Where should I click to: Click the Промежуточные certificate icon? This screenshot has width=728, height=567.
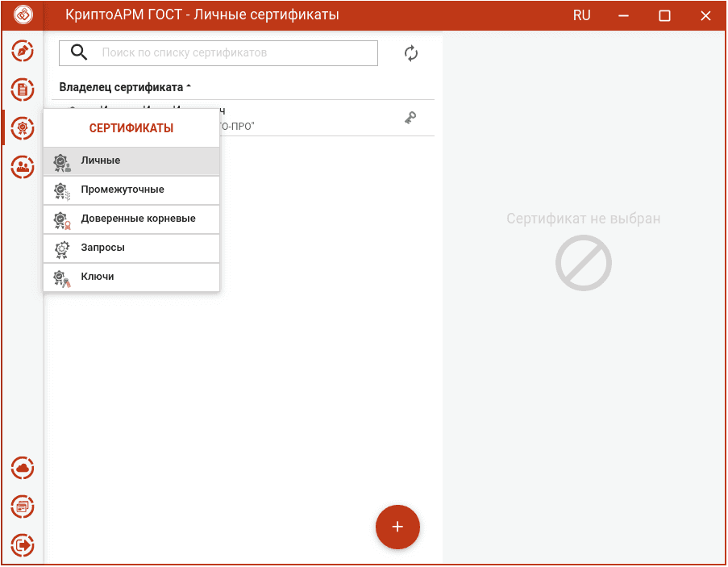pos(62,191)
